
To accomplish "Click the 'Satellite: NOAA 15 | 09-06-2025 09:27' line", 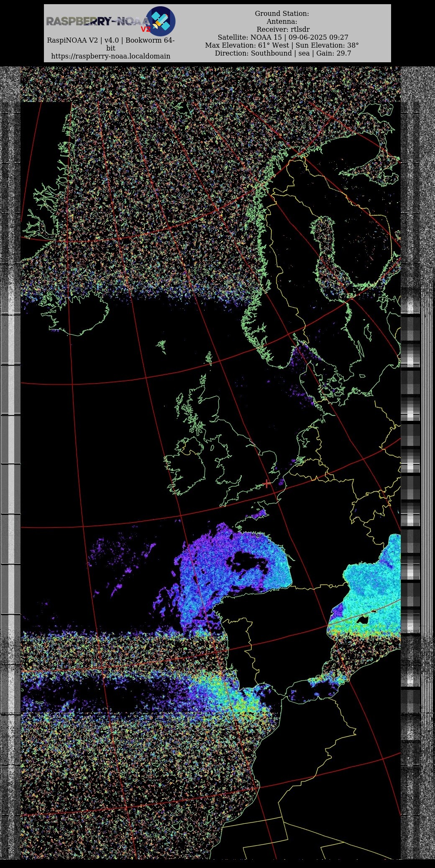I will 283,38.
